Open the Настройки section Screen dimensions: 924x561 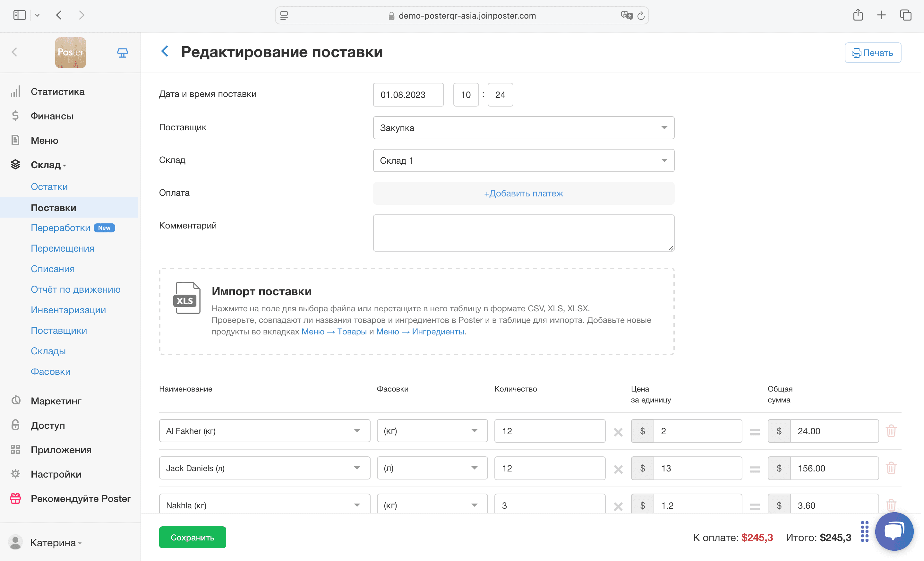click(x=56, y=474)
